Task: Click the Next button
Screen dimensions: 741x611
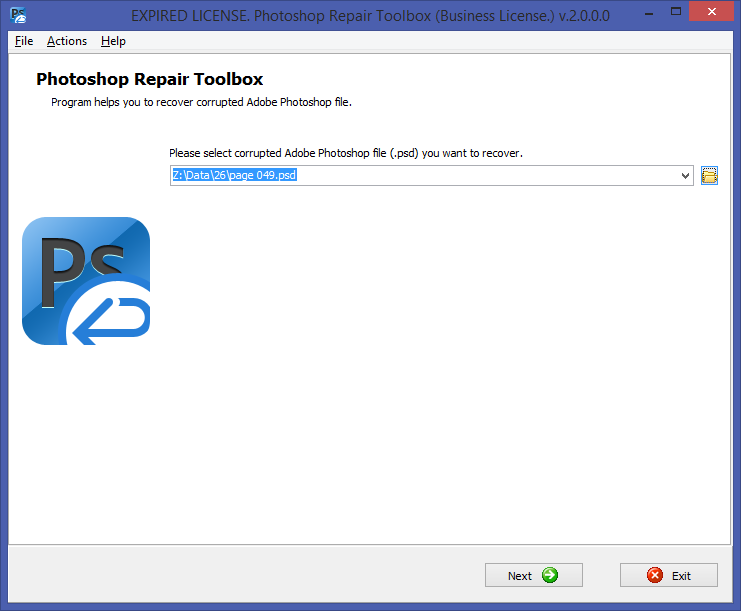Action: 534,575
